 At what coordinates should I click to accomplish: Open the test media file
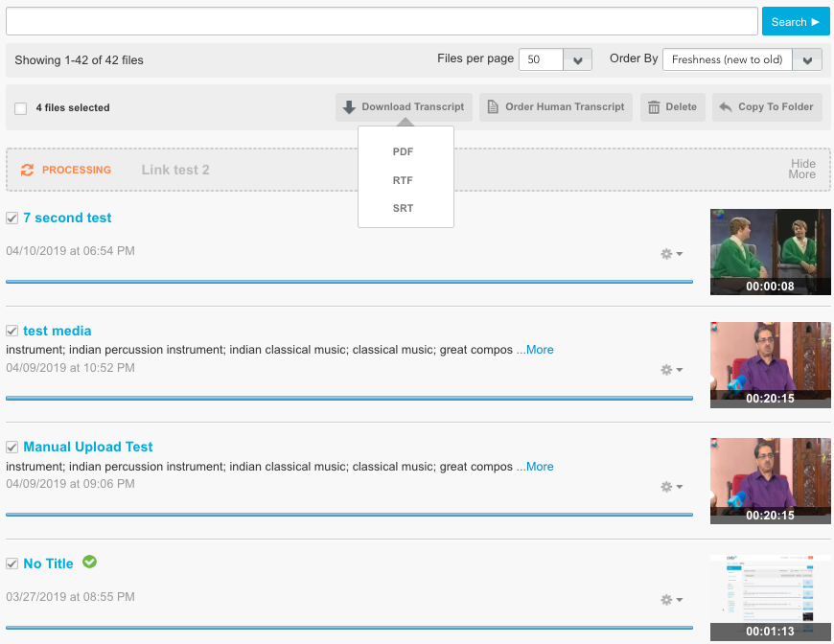coord(58,331)
